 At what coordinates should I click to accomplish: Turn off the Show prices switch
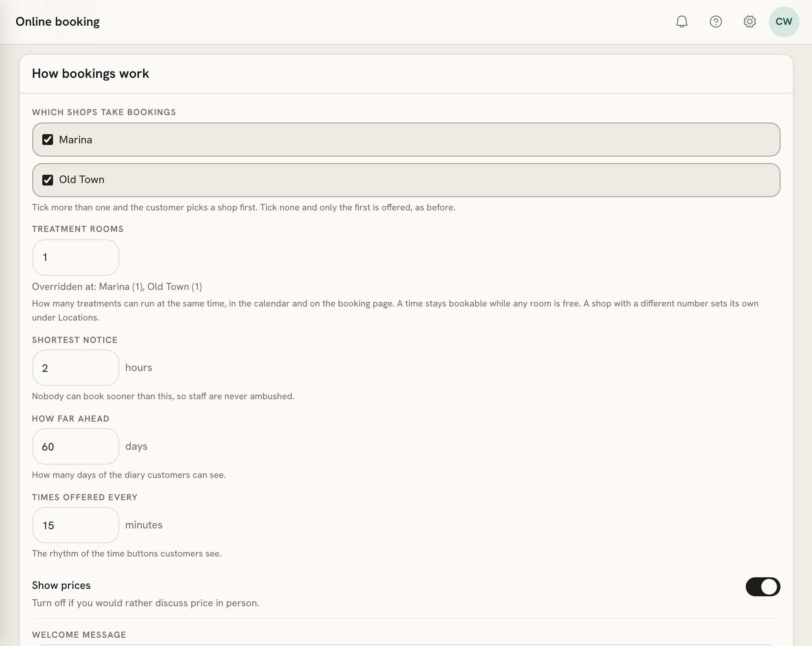763,587
